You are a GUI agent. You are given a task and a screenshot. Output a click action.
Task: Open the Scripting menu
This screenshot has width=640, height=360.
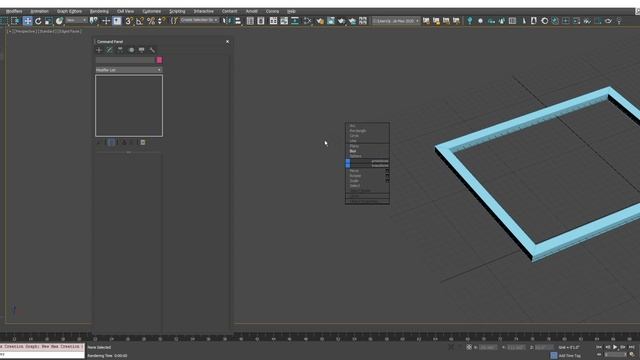point(177,11)
